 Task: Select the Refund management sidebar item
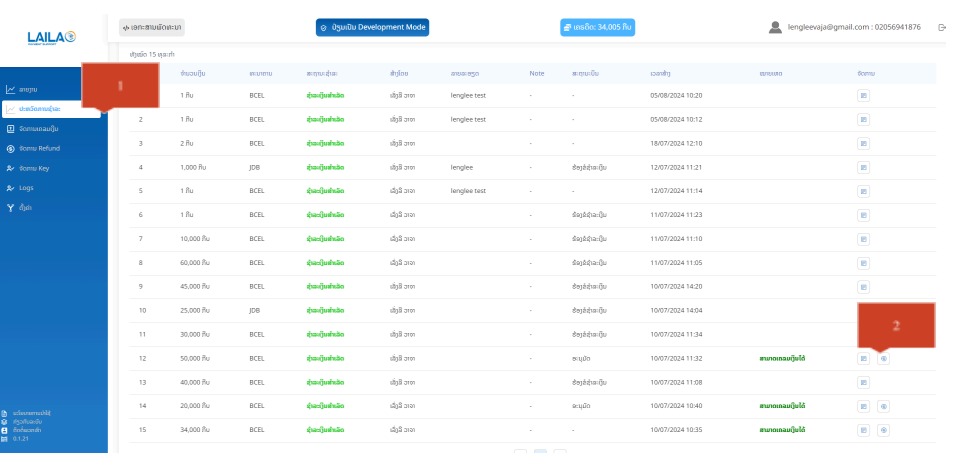tap(39, 148)
